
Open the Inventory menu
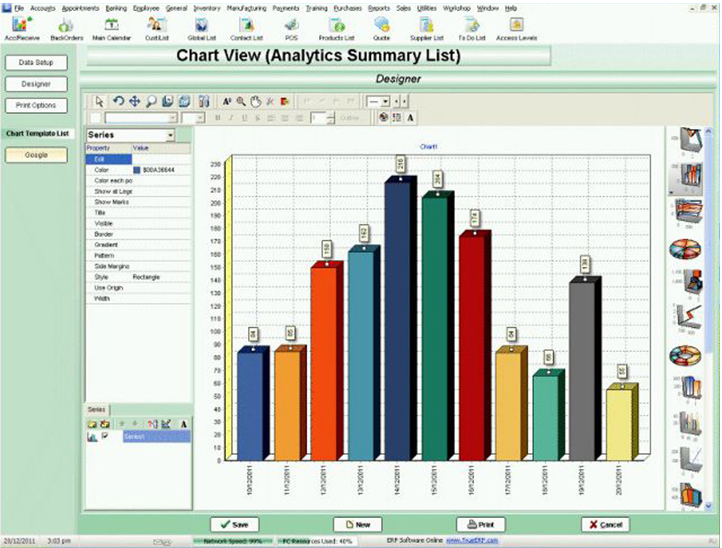click(206, 7)
